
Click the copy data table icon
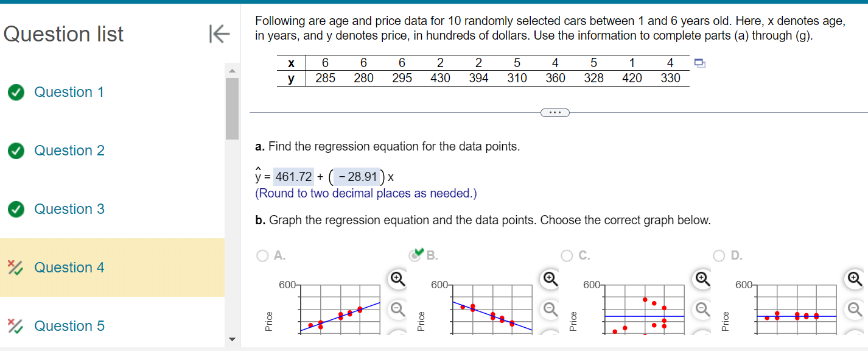click(699, 63)
